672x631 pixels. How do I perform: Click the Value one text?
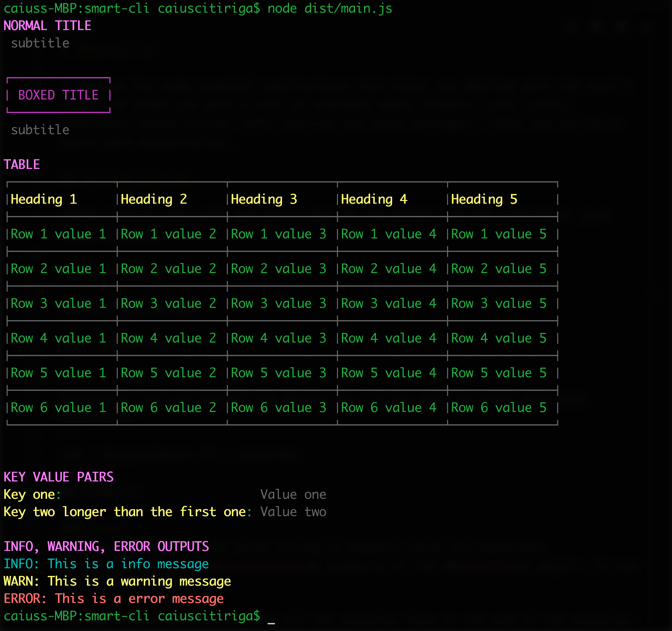pos(293,495)
